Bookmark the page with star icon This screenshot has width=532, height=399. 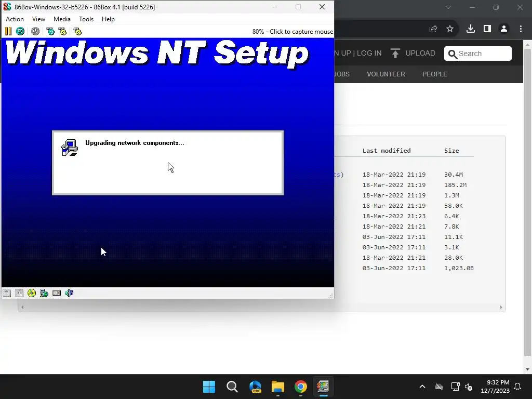[450, 29]
